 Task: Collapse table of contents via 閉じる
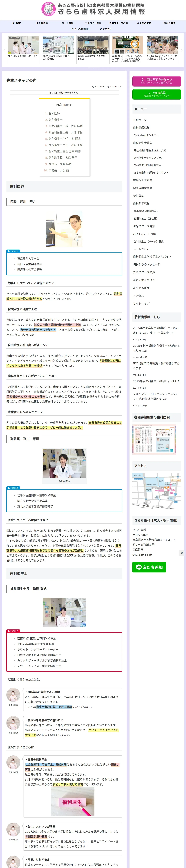point(68,105)
